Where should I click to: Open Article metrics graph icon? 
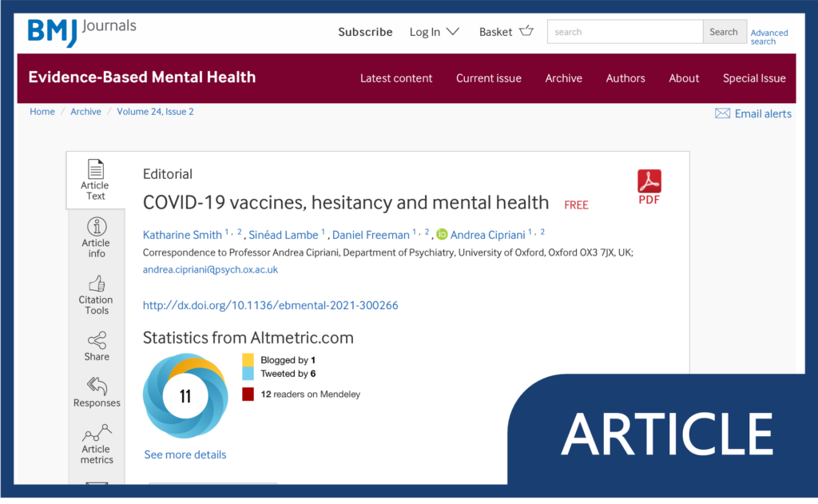coord(97,434)
